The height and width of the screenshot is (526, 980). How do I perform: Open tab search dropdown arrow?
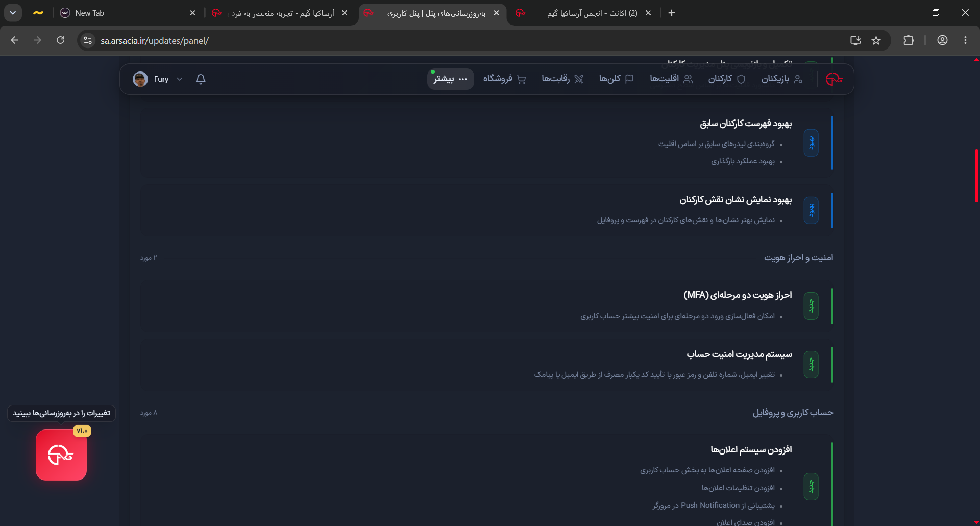click(13, 13)
